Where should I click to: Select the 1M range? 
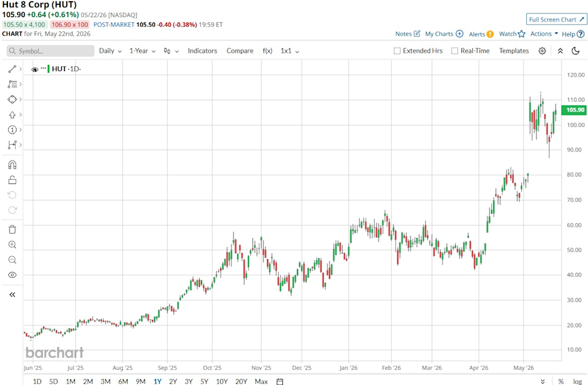coord(70,381)
